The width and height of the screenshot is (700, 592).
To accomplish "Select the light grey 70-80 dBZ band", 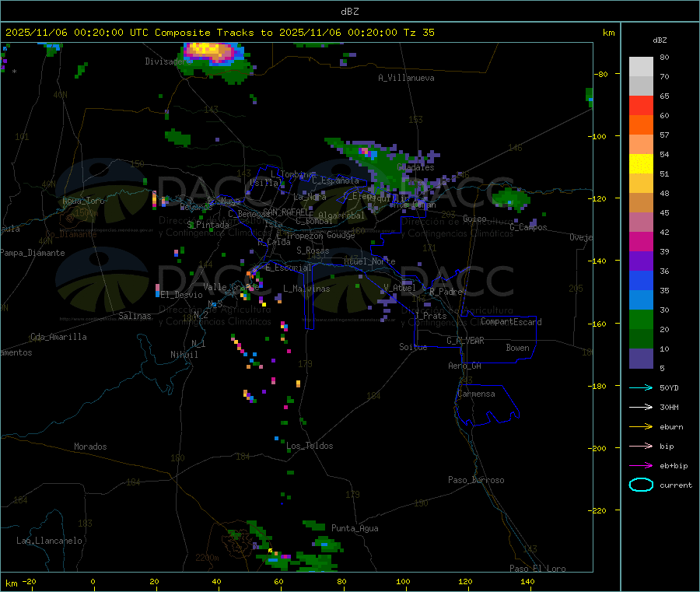I will point(641,67).
